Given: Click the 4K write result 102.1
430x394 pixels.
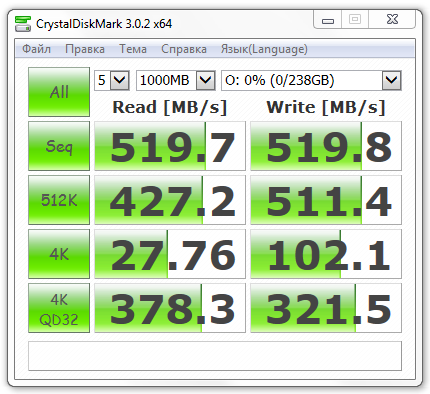Looking at the screenshot, I should pos(326,254).
